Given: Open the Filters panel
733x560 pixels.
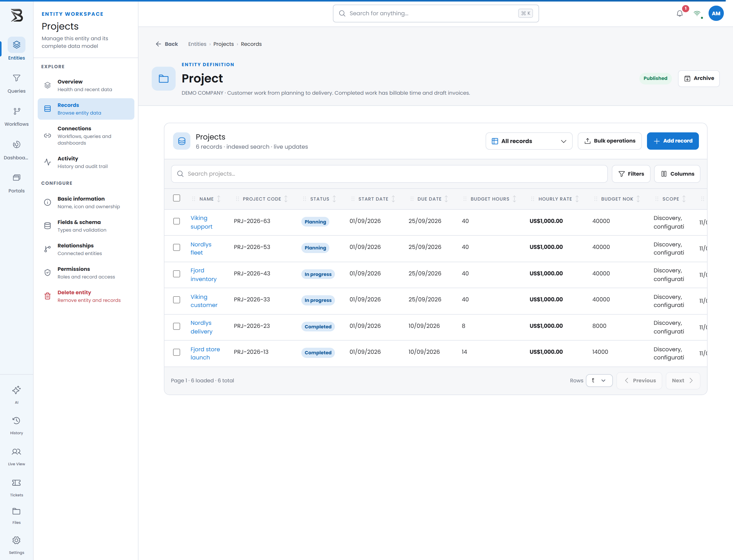Looking at the screenshot, I should point(631,174).
